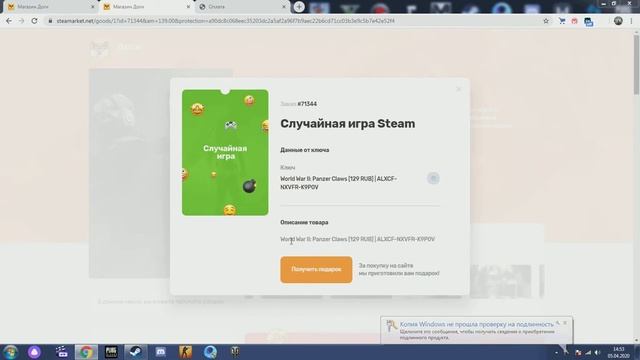The height and width of the screenshot is (360, 640).
Task: Open the Chrome profile avatar
Action: 618,21
